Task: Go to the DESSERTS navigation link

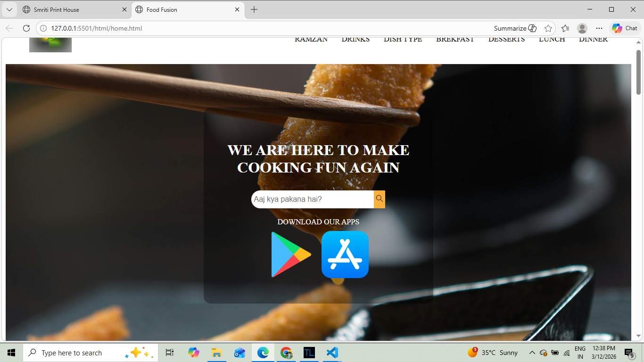Action: 506,40
